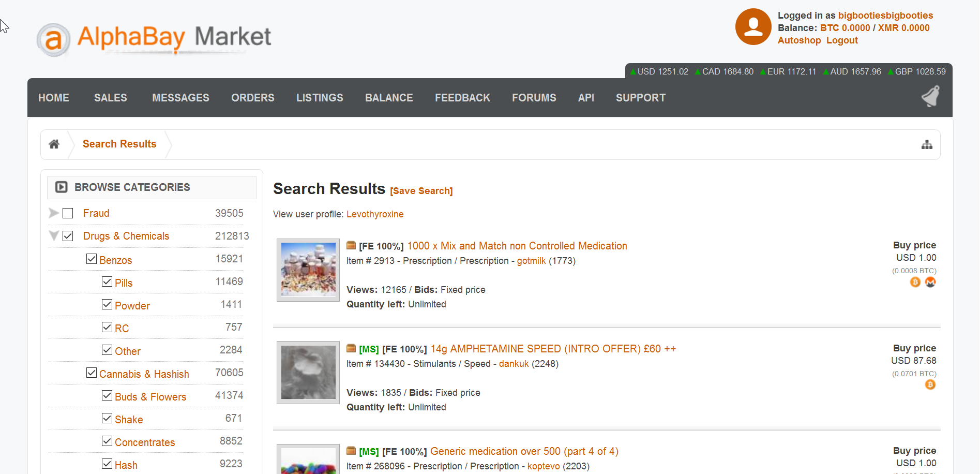Open the LISTINGS menu item

point(320,98)
